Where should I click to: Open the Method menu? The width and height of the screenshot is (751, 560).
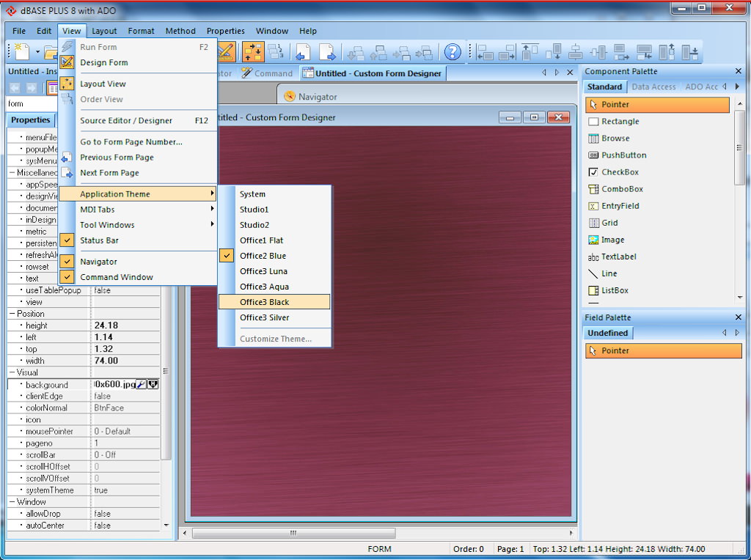180,31
